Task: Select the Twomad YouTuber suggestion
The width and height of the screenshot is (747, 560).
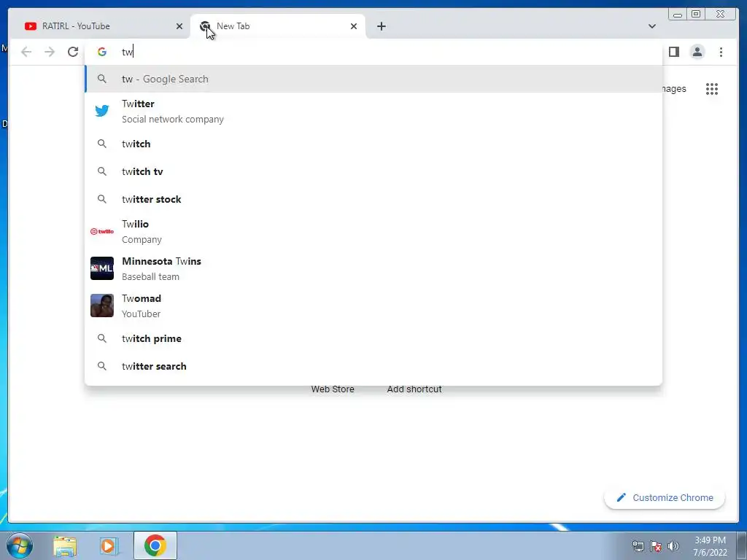Action: [373, 306]
